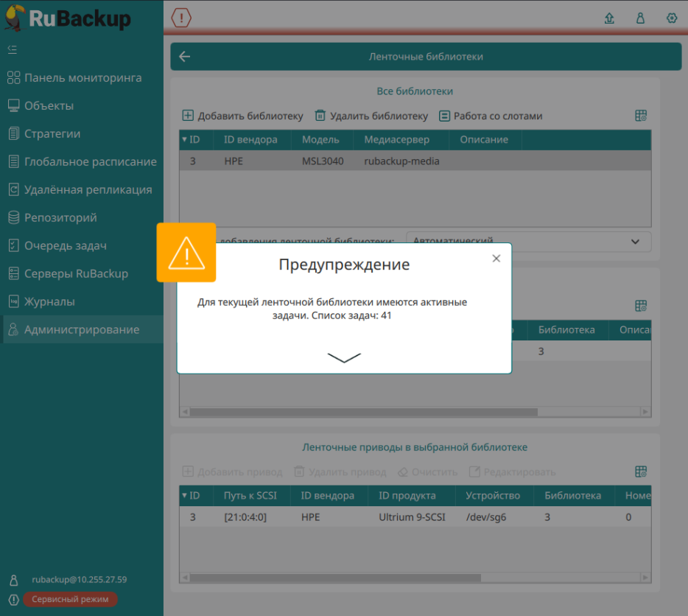Click Добавить библиотеку button
Image resolution: width=688 pixels, height=616 pixels.
pos(242,116)
